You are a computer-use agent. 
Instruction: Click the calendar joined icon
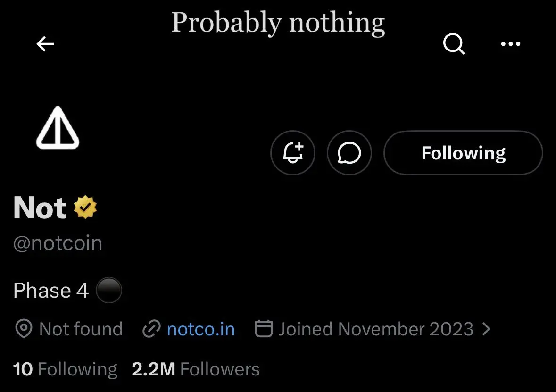[x=264, y=329]
